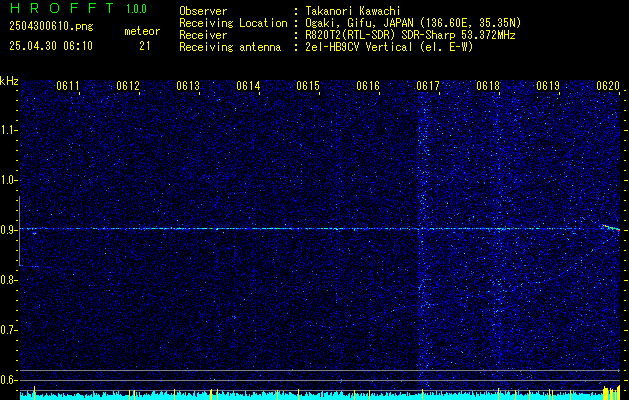Image resolution: width=629 pixels, height=400 pixels.
Task: Click the vertical noise burst at 0617
Action: pos(422,237)
